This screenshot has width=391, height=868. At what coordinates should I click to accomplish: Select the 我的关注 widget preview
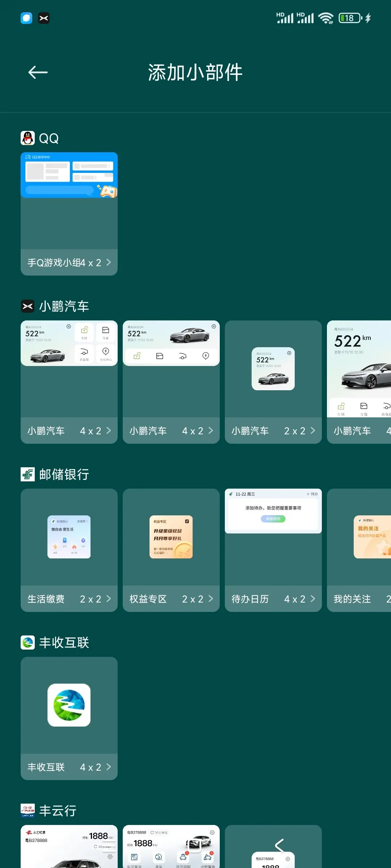(372, 537)
